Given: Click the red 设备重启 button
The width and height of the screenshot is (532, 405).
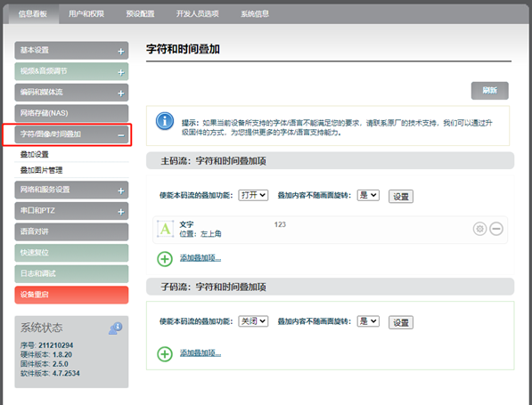Looking at the screenshot, I should [x=71, y=295].
